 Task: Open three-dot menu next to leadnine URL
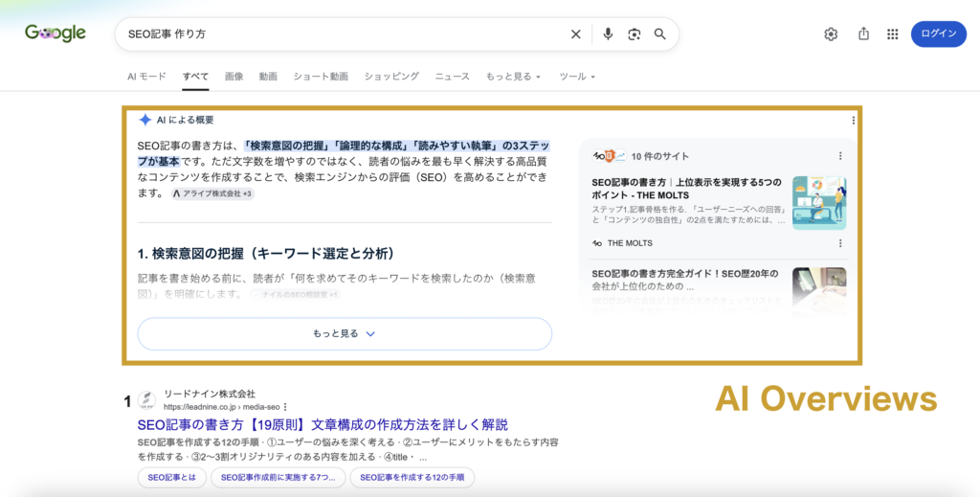pyautogui.click(x=285, y=407)
